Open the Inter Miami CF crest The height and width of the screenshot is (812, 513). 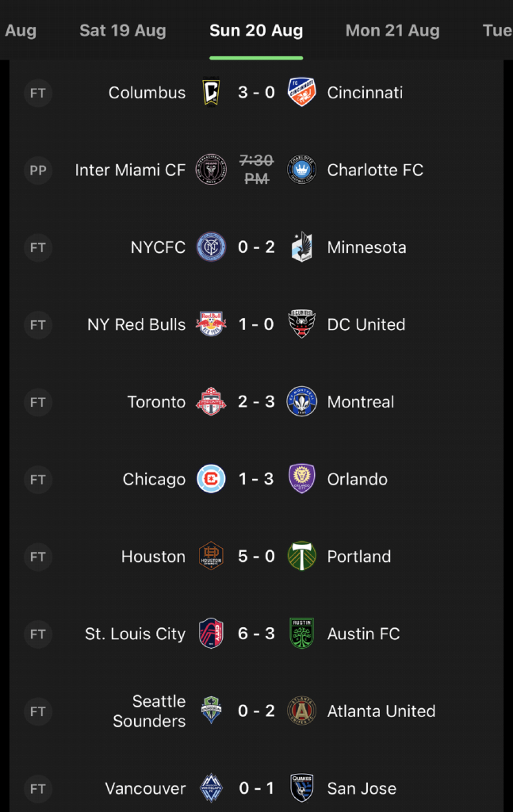(211, 170)
